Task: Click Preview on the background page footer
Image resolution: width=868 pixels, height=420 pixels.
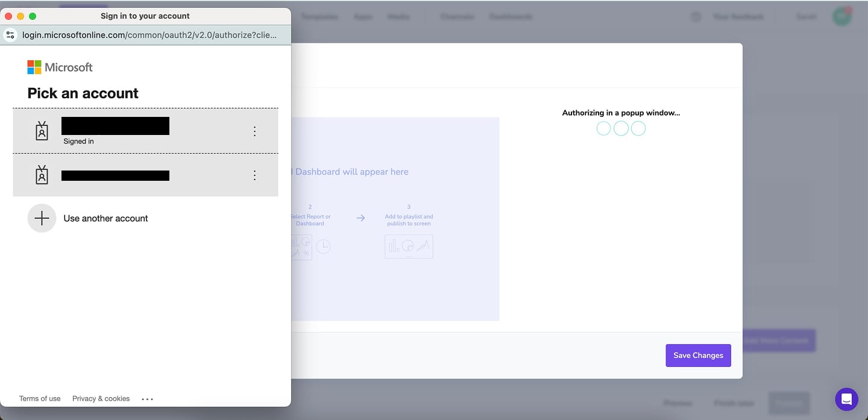Action: pos(678,403)
